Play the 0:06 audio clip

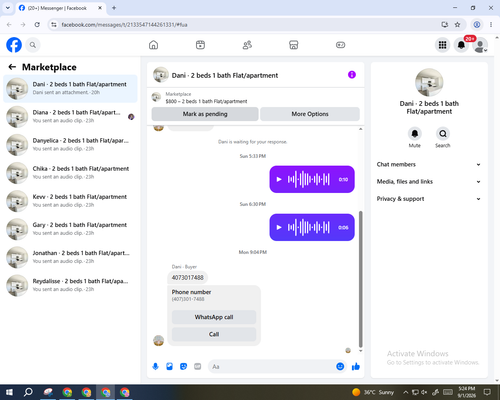coord(279,227)
